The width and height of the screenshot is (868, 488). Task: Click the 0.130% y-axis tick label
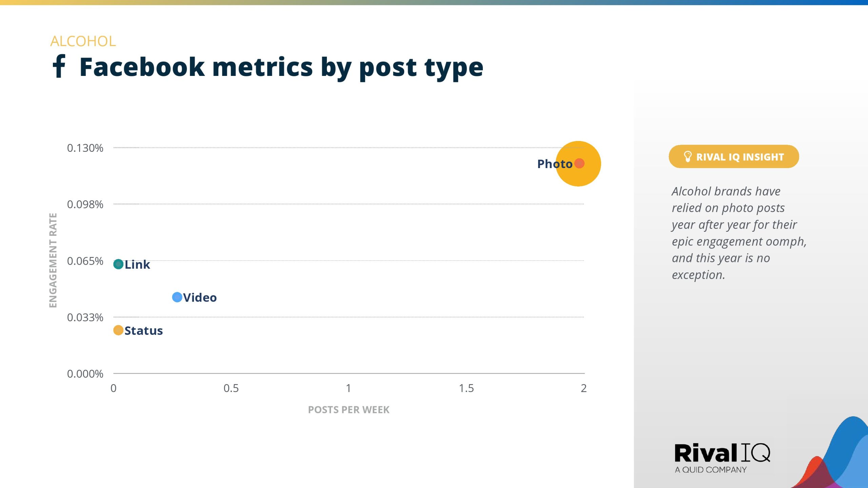[85, 148]
